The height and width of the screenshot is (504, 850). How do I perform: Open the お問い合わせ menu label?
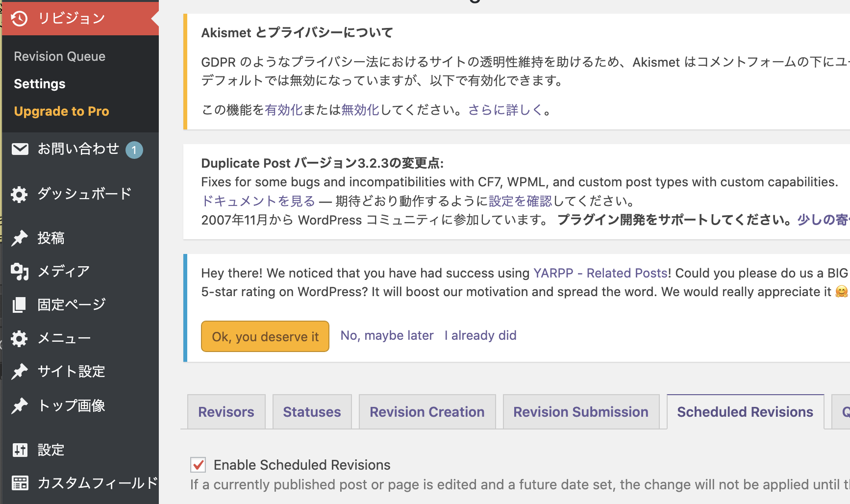pos(78,149)
